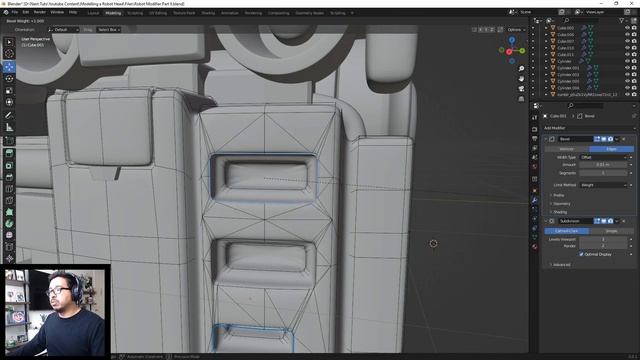Select the Add Cube tool

tap(9, 141)
